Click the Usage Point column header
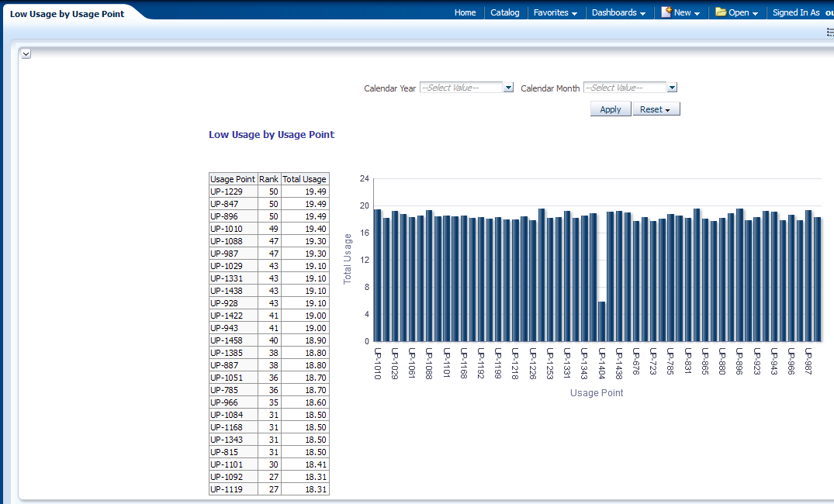This screenshot has width=834, height=504. [233, 179]
